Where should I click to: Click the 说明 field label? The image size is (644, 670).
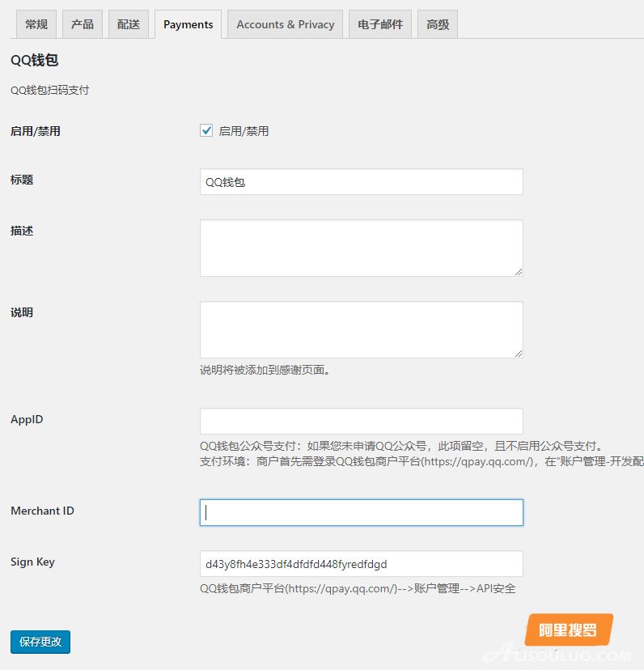22,312
